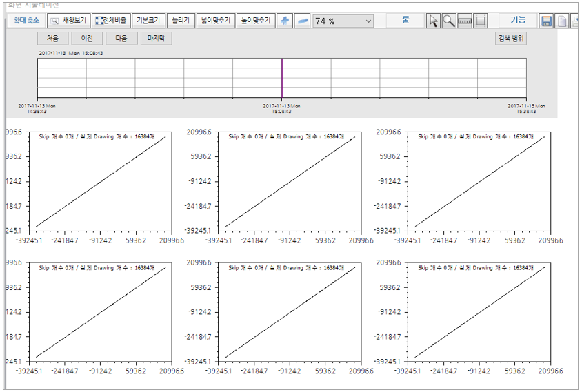Click the 전체비율 button
This screenshot has width=582, height=392.
[111, 21]
